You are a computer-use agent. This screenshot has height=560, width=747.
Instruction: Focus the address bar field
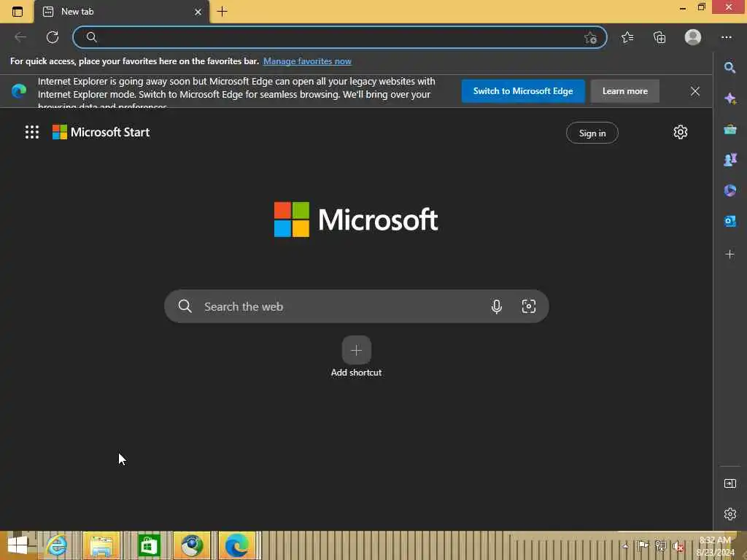click(340, 37)
